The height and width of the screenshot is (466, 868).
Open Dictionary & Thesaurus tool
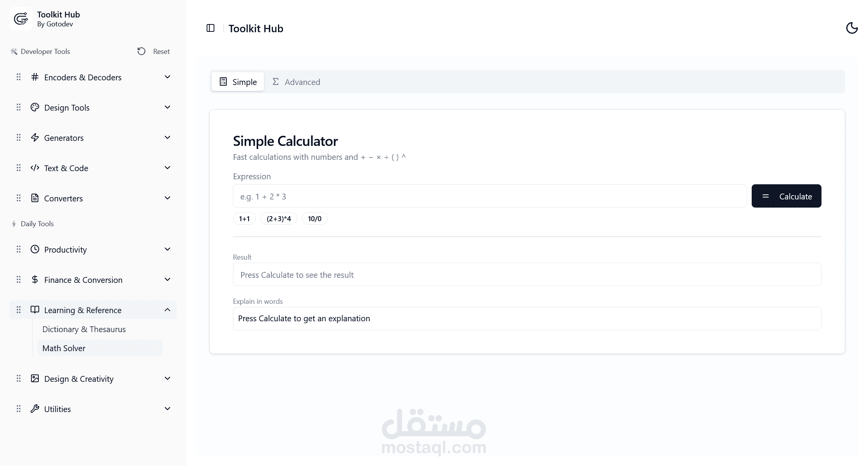84,329
